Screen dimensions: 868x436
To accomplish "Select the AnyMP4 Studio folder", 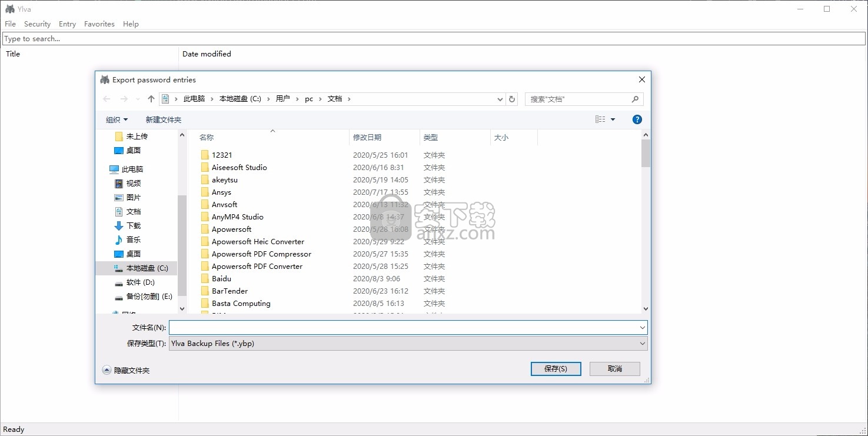I will coord(237,217).
